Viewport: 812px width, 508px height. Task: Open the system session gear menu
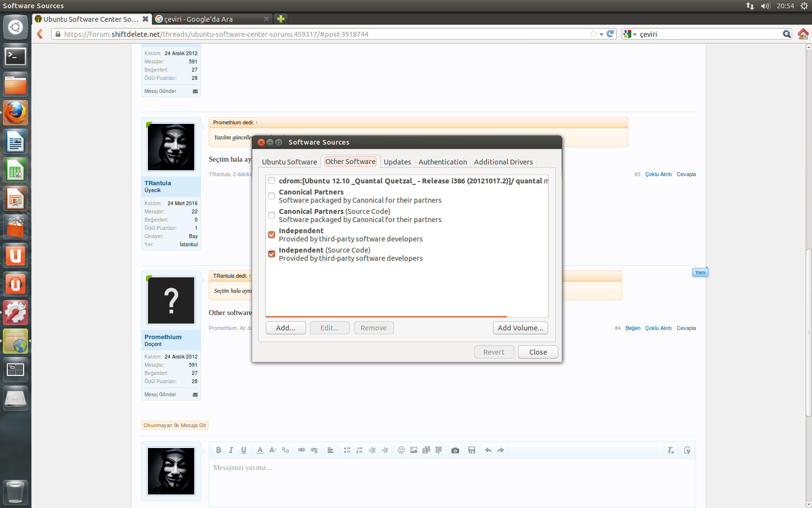[x=804, y=6]
